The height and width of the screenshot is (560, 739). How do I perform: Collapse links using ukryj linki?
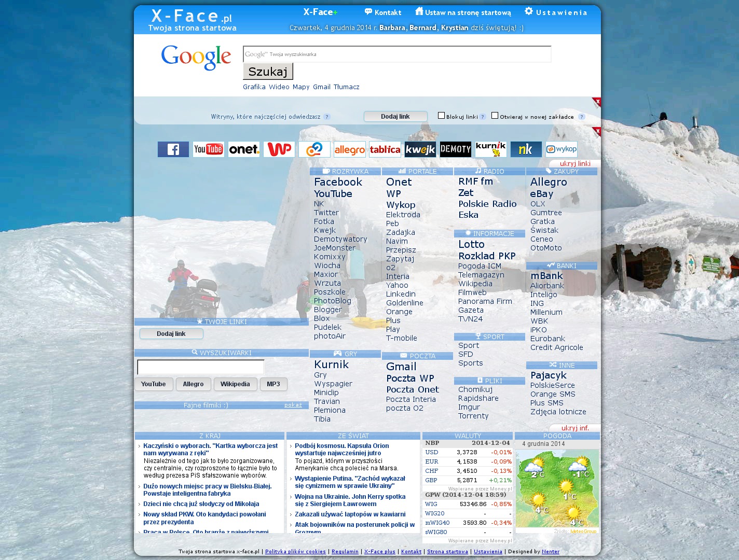pos(575,164)
